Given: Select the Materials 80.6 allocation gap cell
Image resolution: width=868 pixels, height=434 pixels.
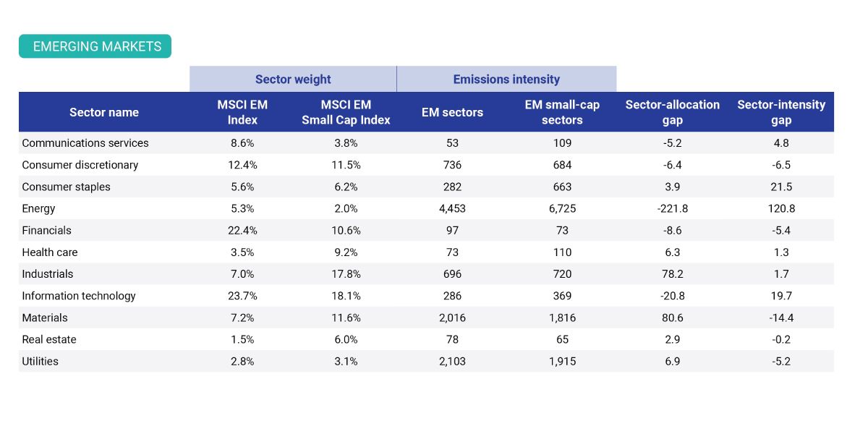Looking at the screenshot, I should (x=672, y=318).
